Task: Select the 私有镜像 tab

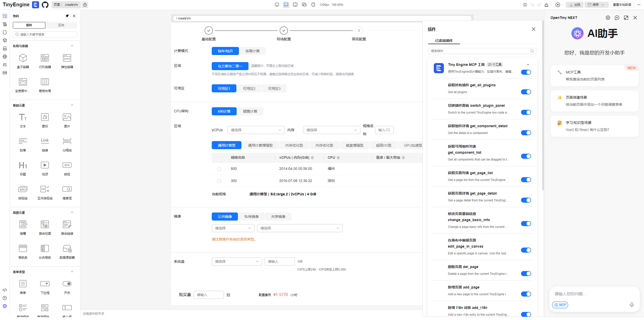Action: 251,217
